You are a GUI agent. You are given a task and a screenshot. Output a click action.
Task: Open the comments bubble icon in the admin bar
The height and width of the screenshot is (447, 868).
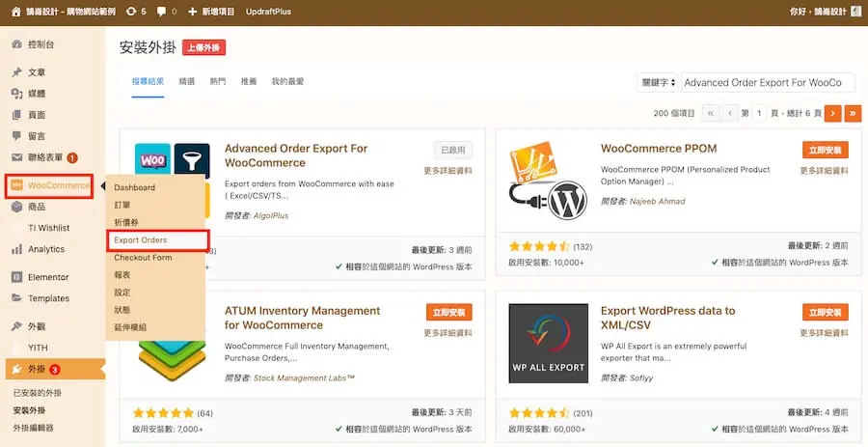tap(162, 12)
